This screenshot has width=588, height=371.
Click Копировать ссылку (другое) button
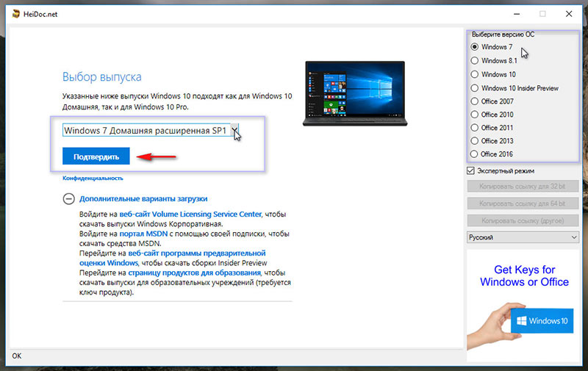click(523, 220)
